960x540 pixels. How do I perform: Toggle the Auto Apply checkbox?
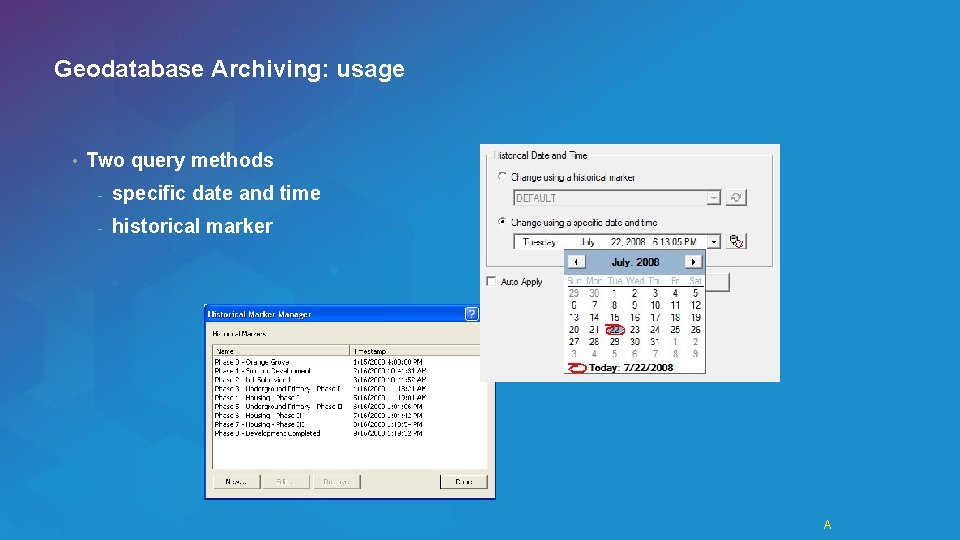491,281
